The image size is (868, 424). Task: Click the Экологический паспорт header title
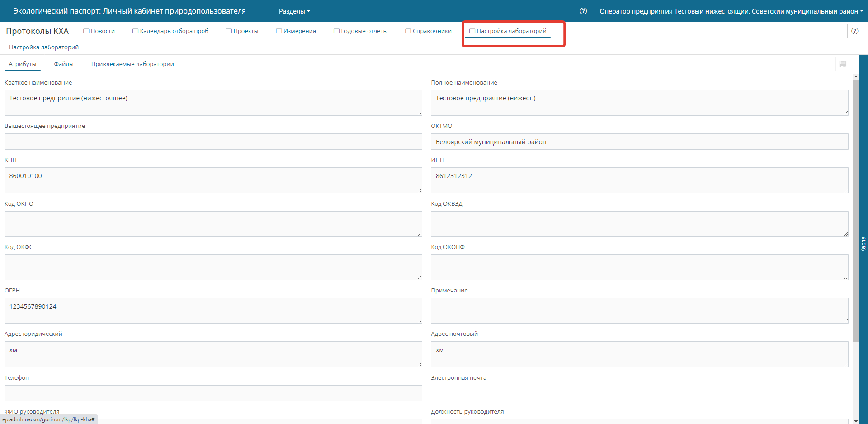pyautogui.click(x=129, y=11)
